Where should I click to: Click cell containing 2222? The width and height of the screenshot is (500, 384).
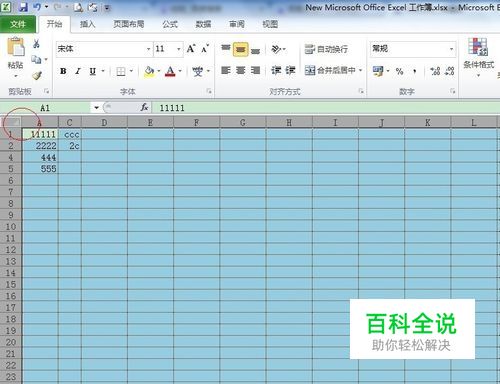click(40, 146)
